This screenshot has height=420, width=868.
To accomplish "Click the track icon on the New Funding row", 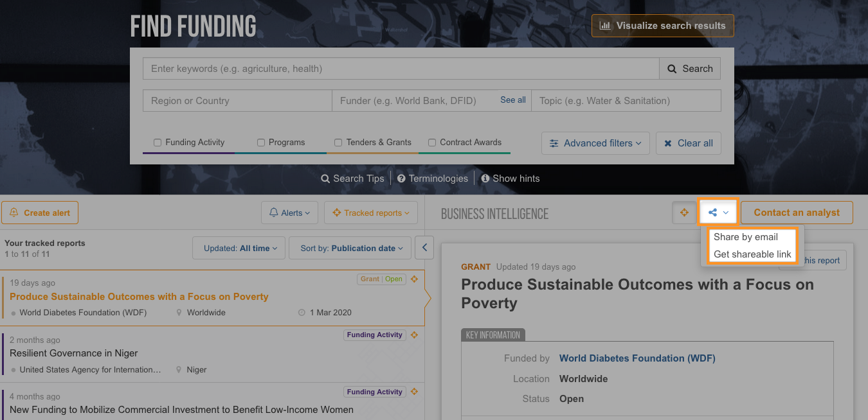I will (x=415, y=392).
